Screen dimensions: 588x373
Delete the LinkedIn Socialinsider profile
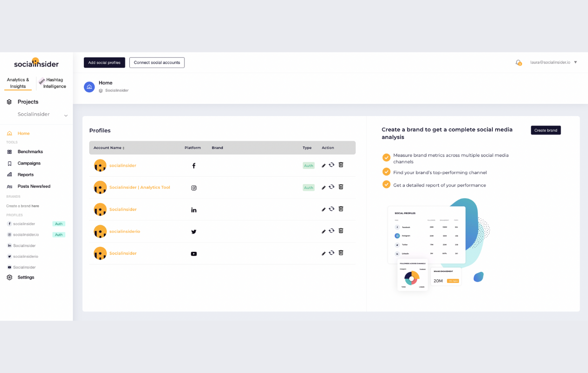tap(341, 208)
